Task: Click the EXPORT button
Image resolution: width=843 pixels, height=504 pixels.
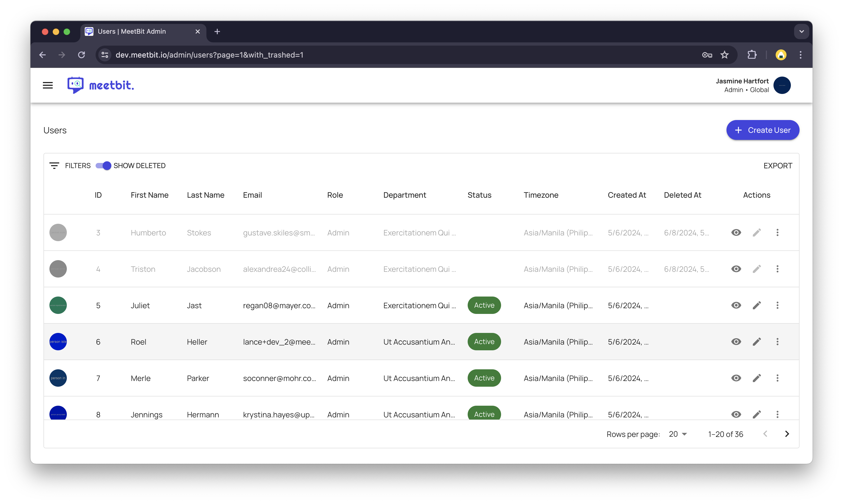Action: tap(778, 166)
